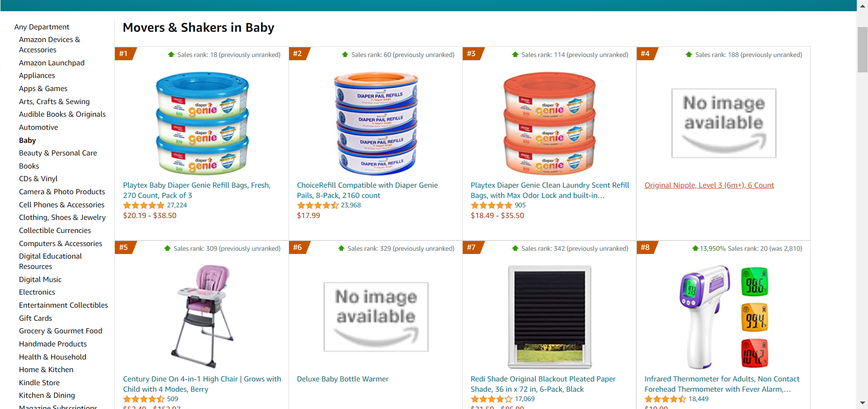Open the Health & Household department
Image resolution: width=868 pixels, height=409 pixels.
pos(52,357)
